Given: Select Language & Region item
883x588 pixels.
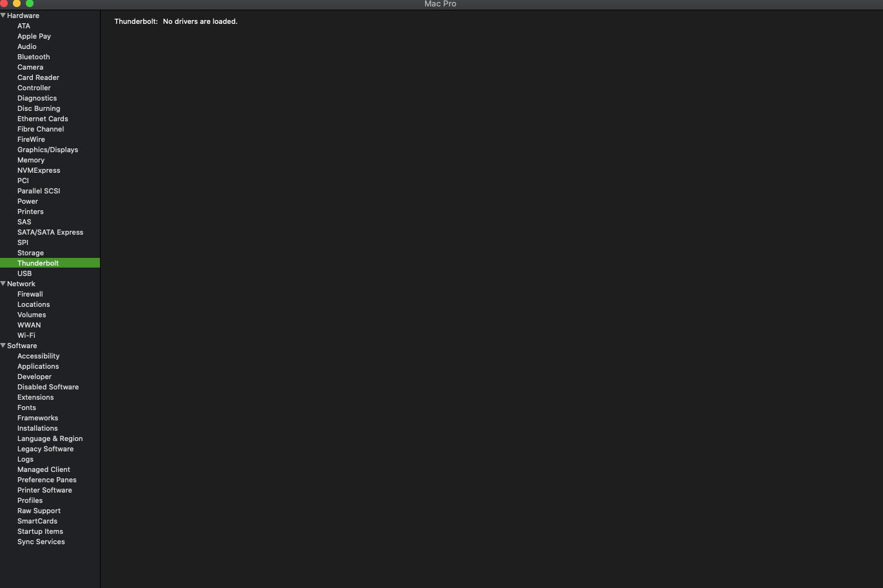Looking at the screenshot, I should [x=50, y=438].
